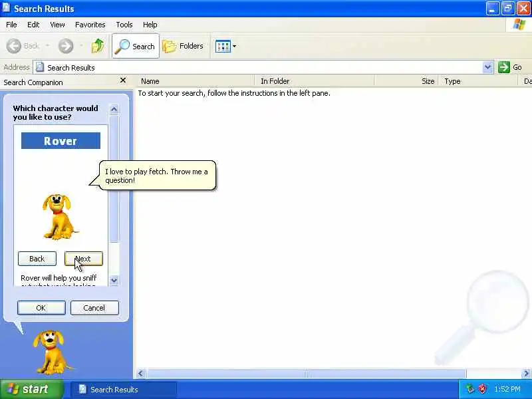
Task: Sort results by Type column
Action: [478, 81]
